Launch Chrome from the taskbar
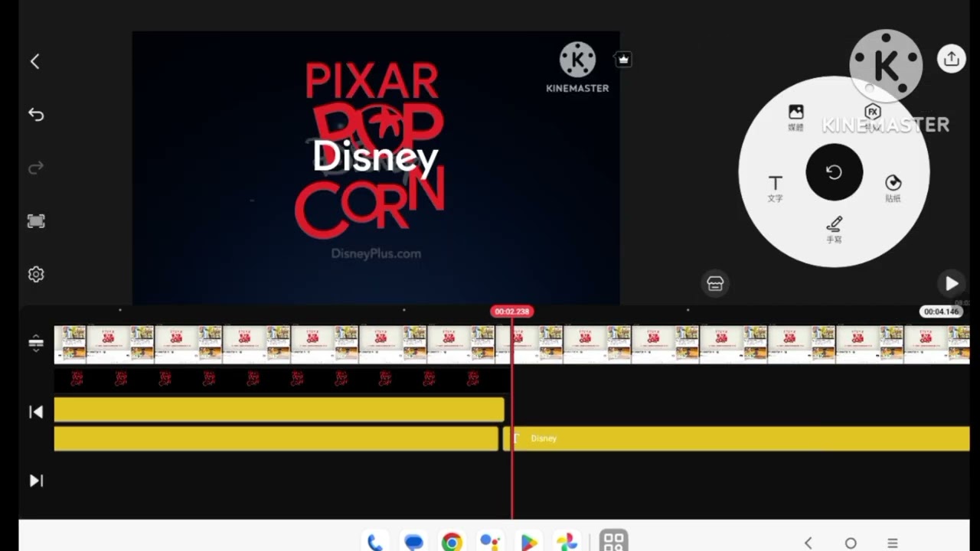 pyautogui.click(x=452, y=542)
